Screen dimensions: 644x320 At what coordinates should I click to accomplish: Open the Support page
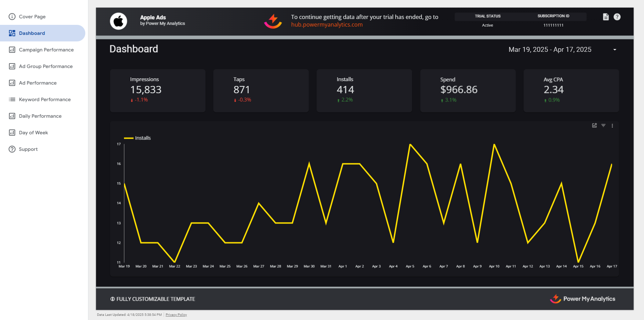[28, 149]
